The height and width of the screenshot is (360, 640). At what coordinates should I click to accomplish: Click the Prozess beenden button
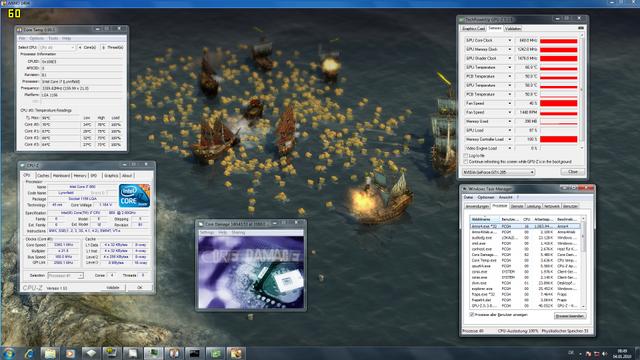coord(570,316)
